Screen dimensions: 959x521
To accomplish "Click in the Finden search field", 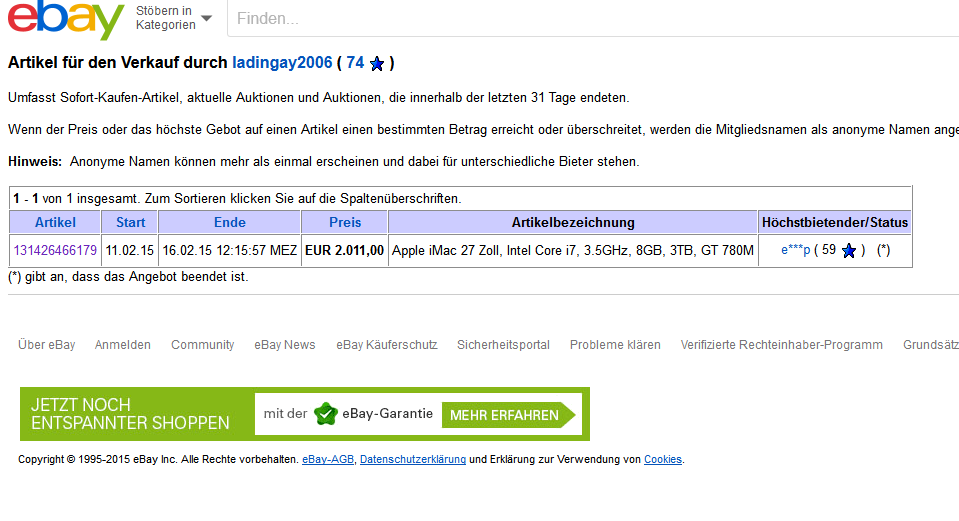I will (x=590, y=18).
